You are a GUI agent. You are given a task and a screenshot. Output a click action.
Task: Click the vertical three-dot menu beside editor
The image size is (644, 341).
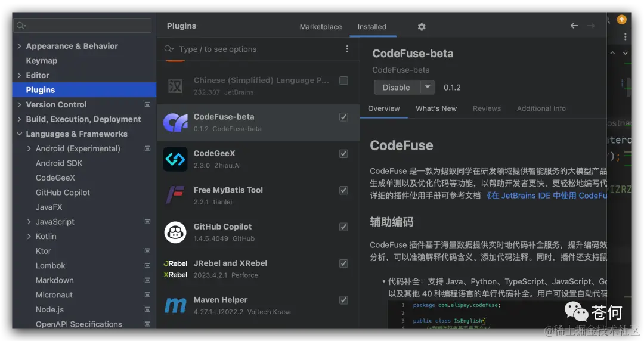[625, 36]
